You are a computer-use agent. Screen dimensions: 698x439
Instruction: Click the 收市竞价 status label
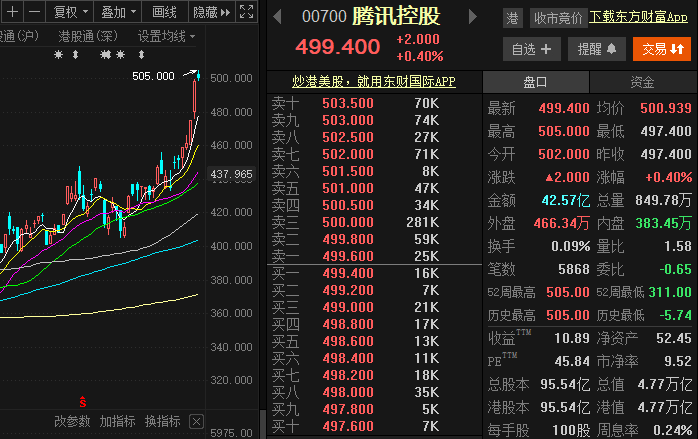558,18
